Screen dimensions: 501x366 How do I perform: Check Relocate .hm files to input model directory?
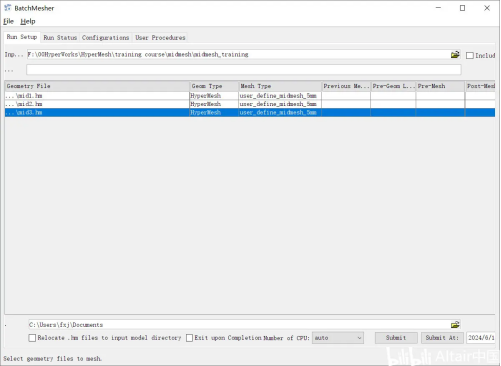32,338
